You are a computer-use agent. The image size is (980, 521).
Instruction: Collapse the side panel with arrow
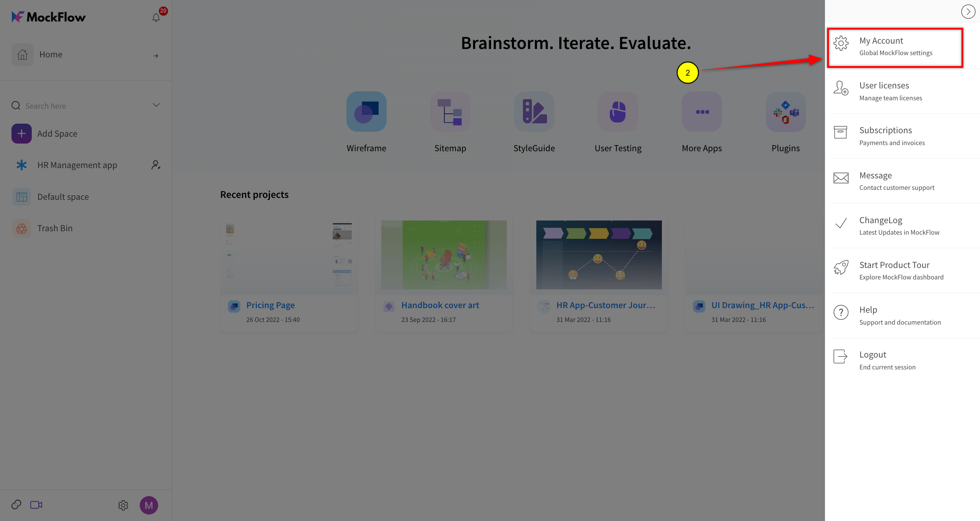point(968,11)
